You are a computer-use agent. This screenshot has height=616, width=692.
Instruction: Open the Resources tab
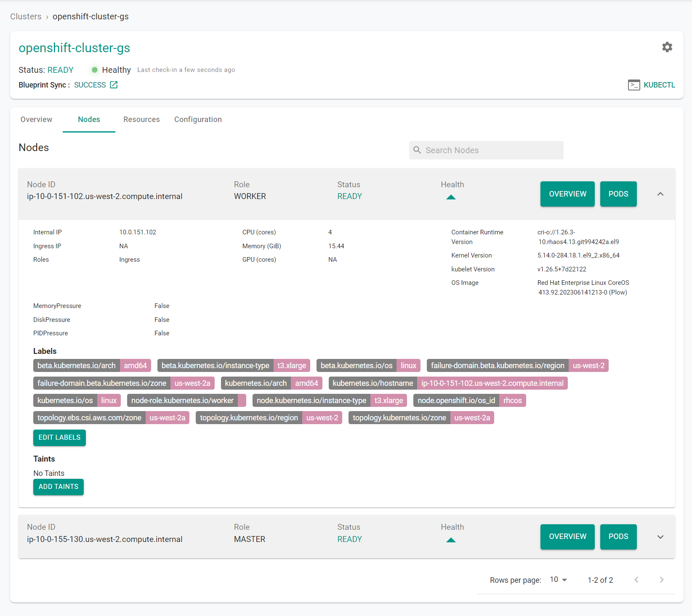(x=141, y=119)
